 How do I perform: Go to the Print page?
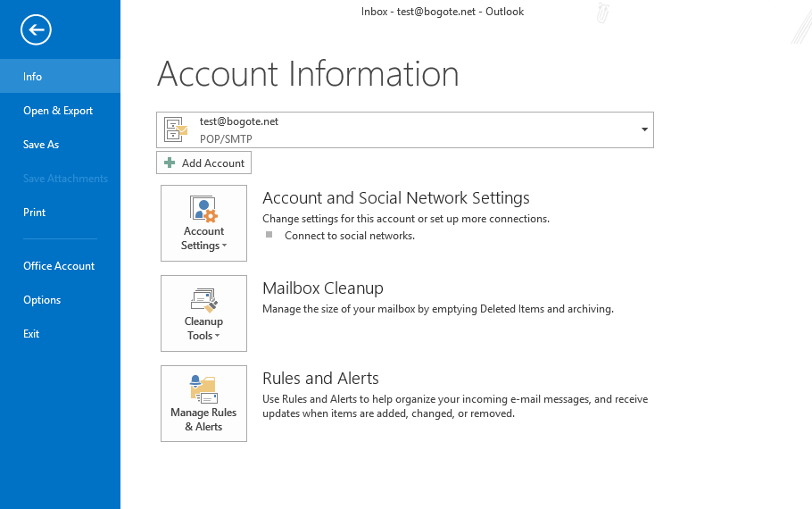35,213
